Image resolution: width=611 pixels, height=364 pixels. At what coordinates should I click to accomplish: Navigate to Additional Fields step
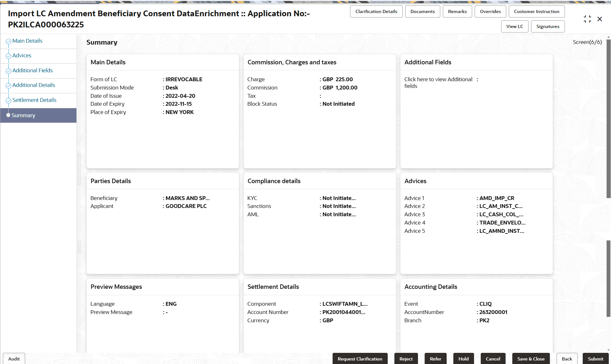(32, 70)
